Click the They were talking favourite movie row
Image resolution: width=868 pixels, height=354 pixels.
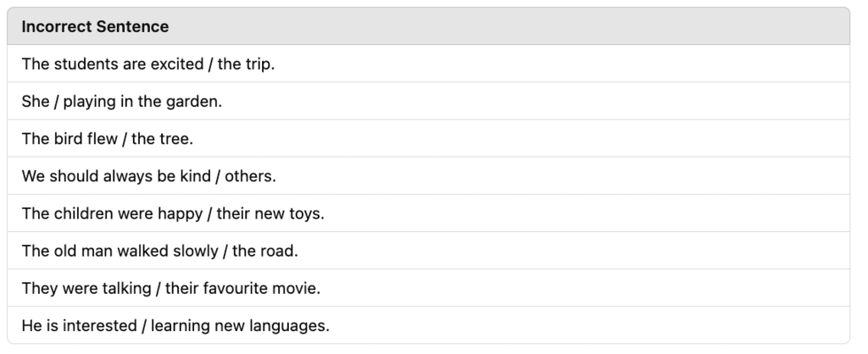428,288
